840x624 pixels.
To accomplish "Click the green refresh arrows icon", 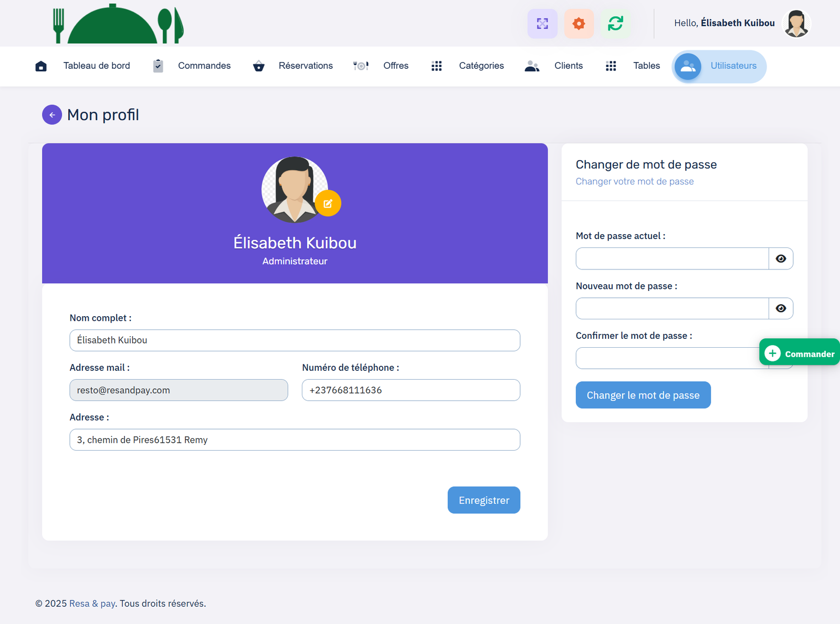I will pyautogui.click(x=615, y=24).
